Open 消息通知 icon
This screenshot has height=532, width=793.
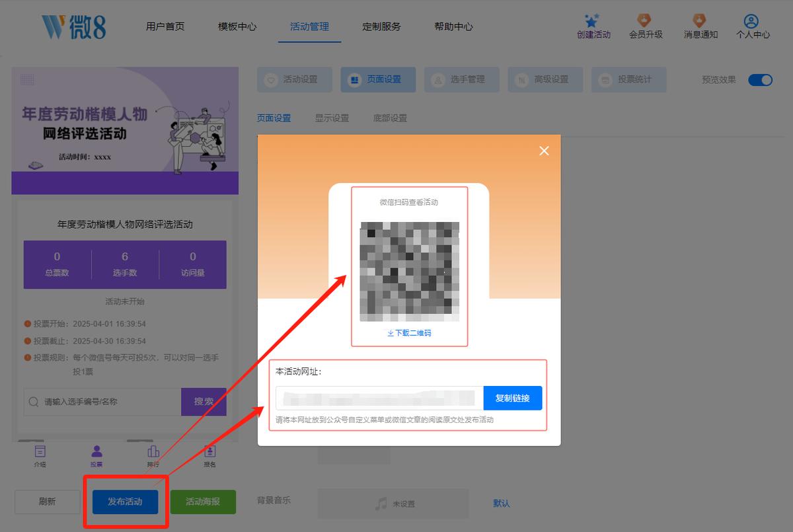pos(700,21)
